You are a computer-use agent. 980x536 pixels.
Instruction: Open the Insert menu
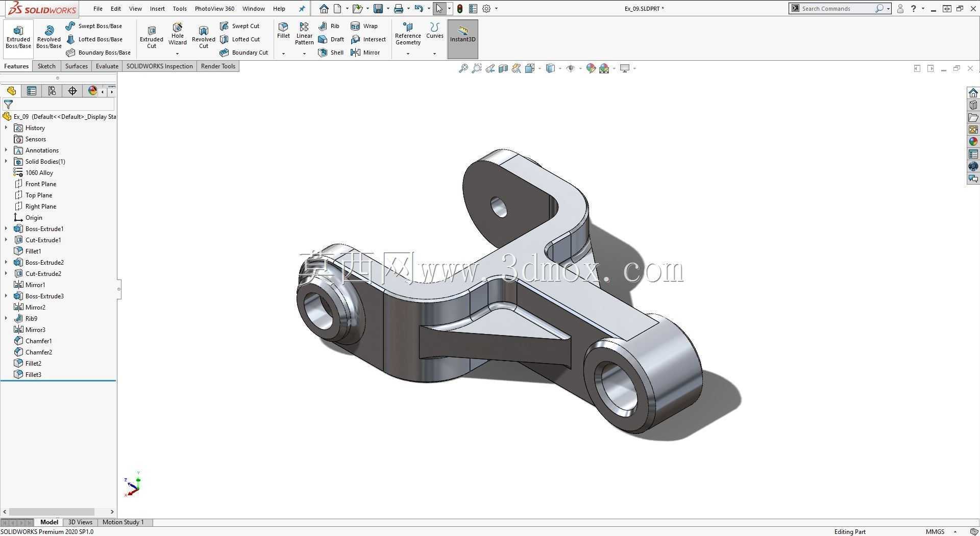[157, 9]
